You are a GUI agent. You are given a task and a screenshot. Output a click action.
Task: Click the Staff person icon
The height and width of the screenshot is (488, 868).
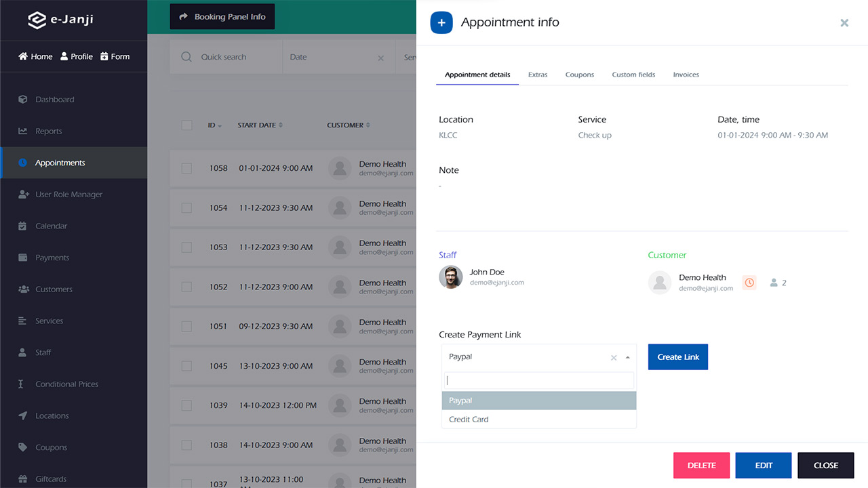pos(23,352)
